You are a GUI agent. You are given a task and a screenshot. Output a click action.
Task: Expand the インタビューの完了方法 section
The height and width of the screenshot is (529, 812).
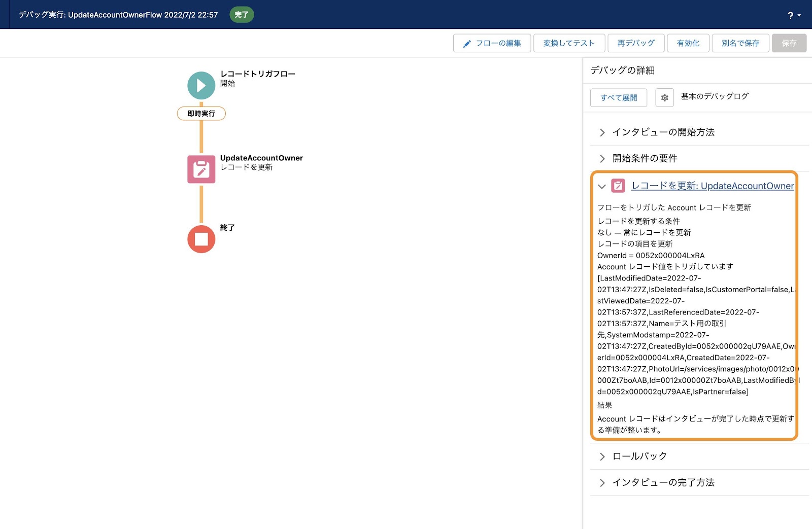click(x=602, y=482)
